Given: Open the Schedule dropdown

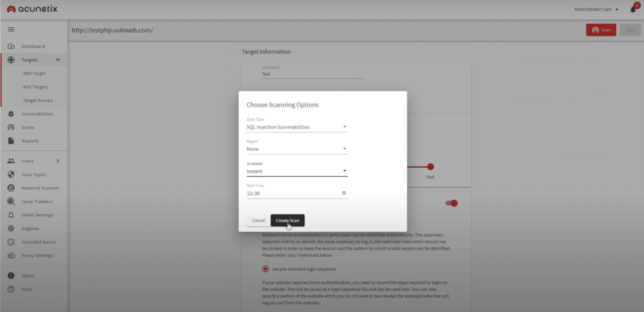Looking at the screenshot, I should point(344,171).
